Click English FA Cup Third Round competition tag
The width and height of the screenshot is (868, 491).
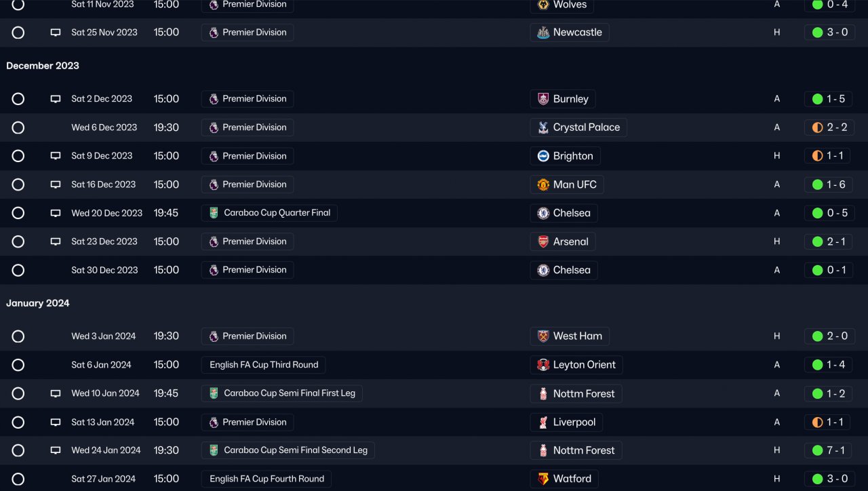pyautogui.click(x=264, y=365)
